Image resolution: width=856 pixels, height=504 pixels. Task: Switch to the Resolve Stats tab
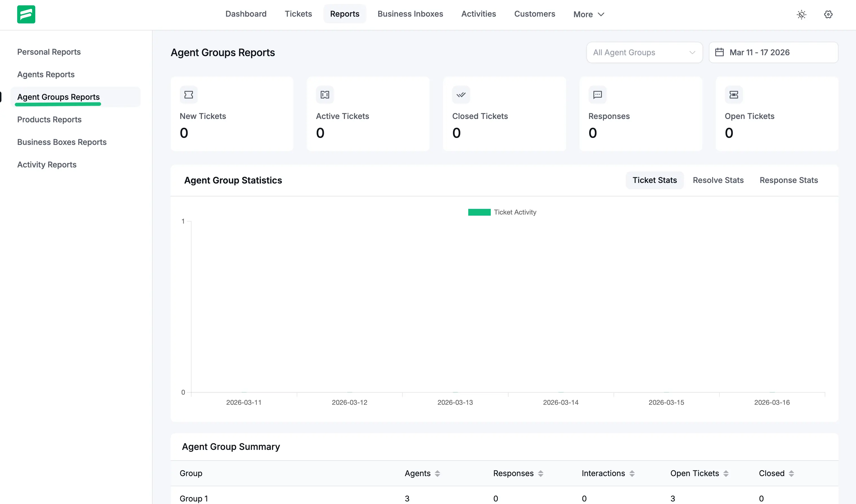point(718,180)
